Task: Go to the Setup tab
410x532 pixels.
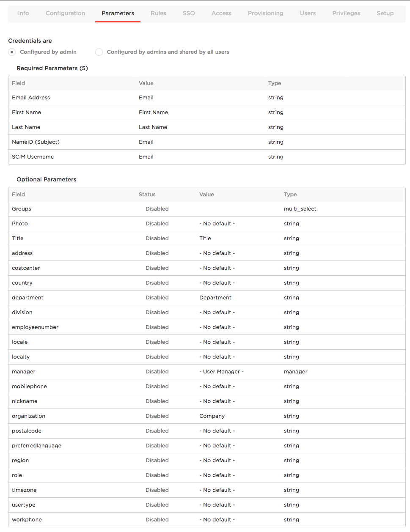Action: [x=385, y=14]
